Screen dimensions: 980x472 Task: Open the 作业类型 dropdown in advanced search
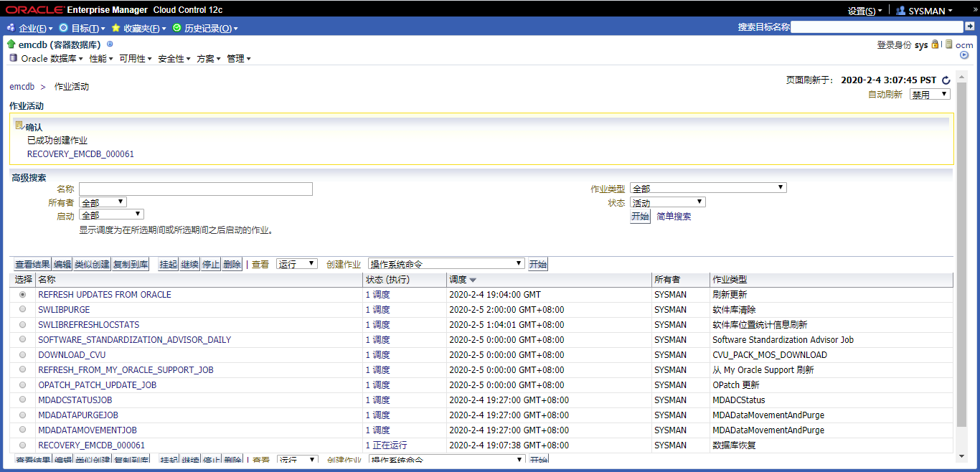coord(708,188)
